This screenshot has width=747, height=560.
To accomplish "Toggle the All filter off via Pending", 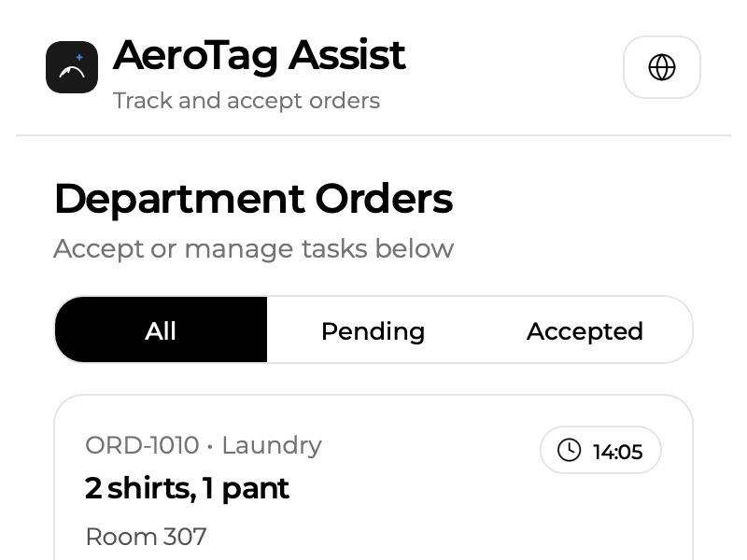I will 373,330.
